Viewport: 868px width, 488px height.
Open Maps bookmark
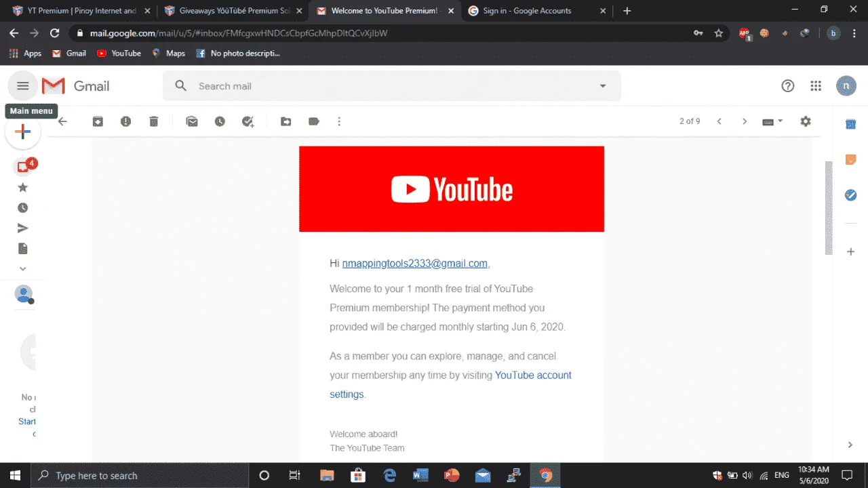point(168,53)
